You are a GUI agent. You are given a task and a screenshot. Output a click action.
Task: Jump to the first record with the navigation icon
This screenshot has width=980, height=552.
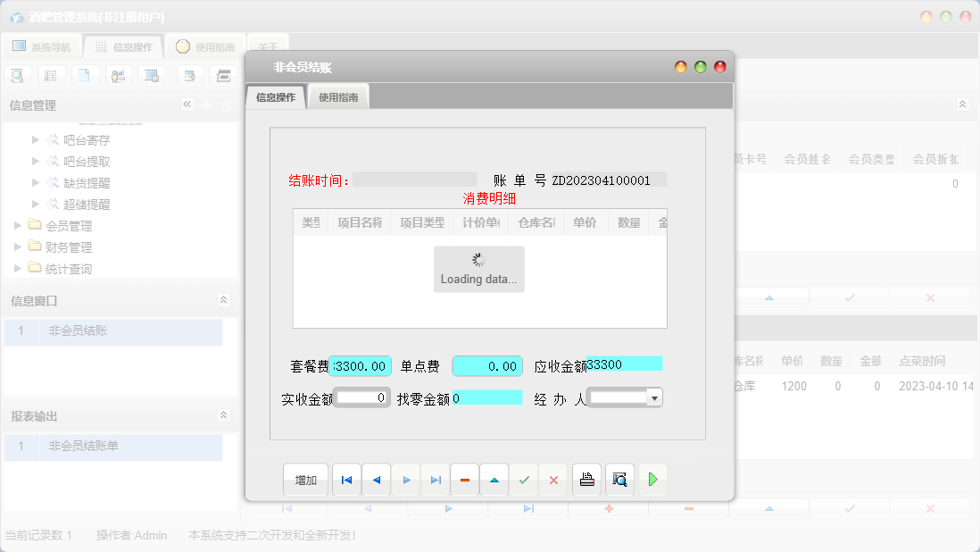[346, 480]
